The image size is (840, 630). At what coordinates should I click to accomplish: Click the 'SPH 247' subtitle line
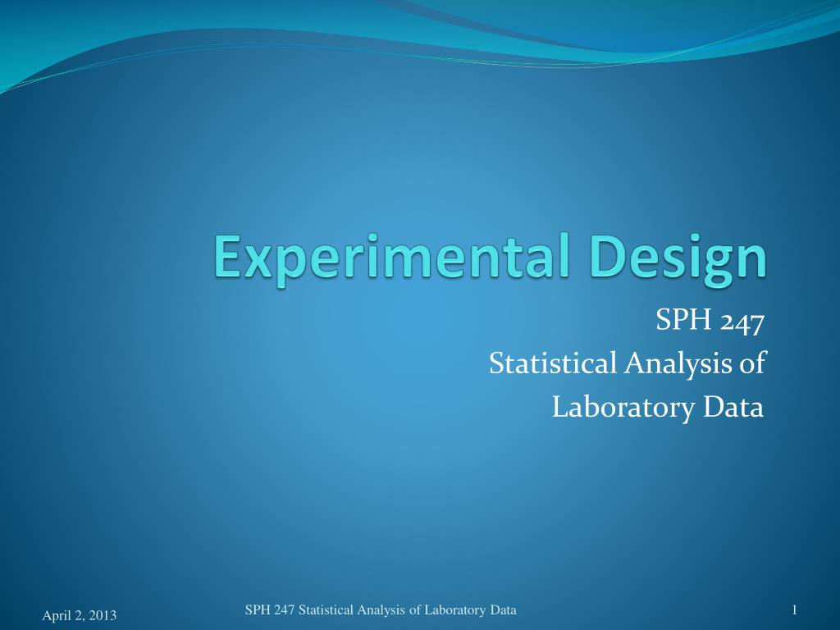710,321
